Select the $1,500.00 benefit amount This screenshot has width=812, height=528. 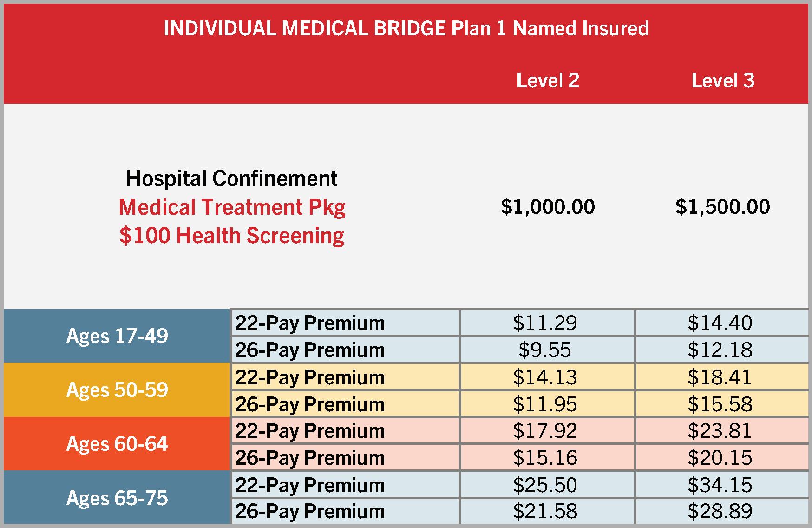point(722,207)
